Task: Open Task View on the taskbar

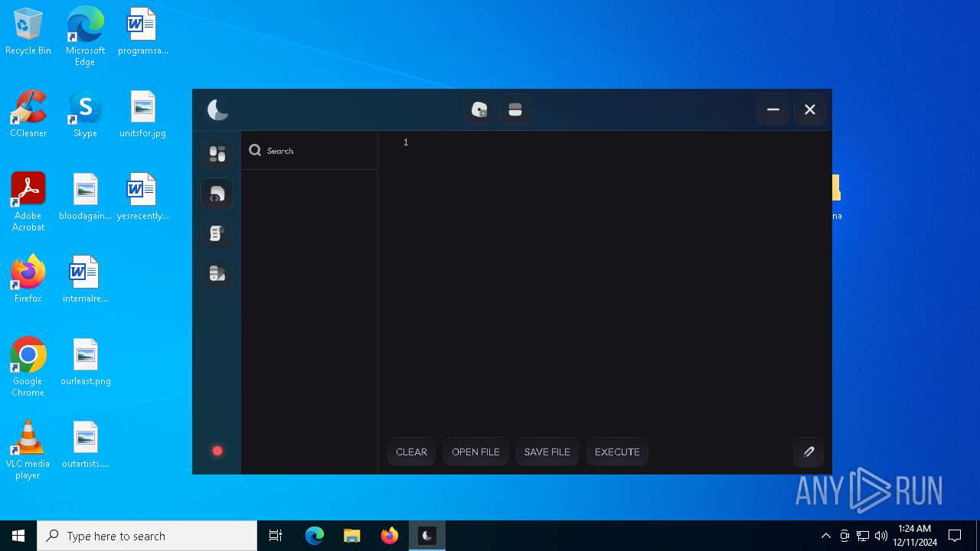Action: coord(276,536)
